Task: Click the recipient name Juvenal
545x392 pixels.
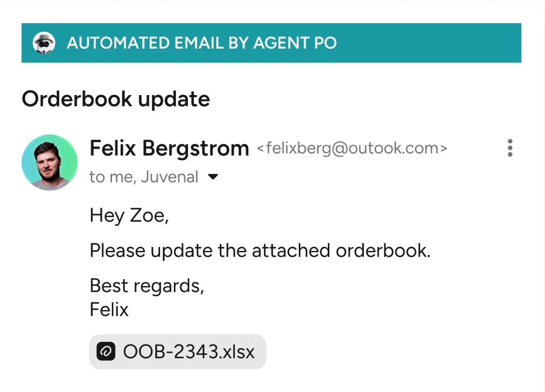Action: [169, 177]
